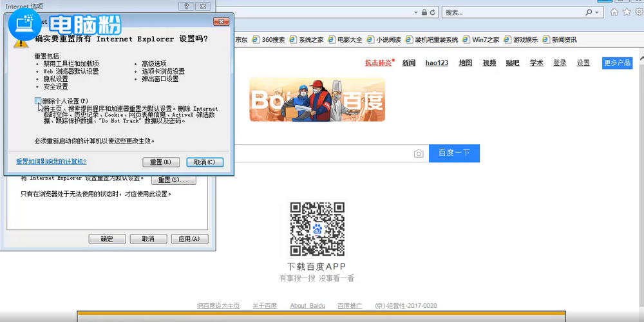This screenshot has height=322, width=644.
Task: Open the 小说阅读 favorites bar link
Action: pyautogui.click(x=384, y=40)
